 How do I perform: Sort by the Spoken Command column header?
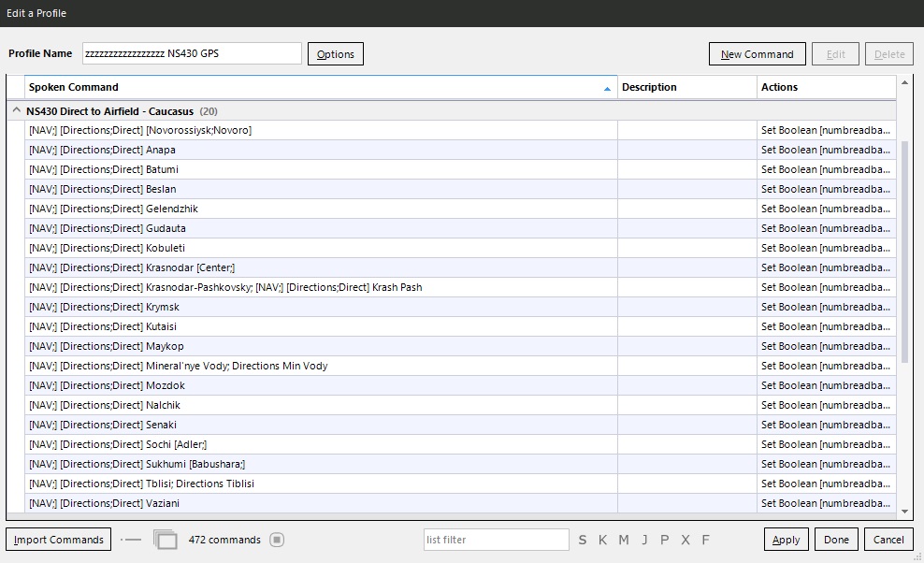pos(318,87)
